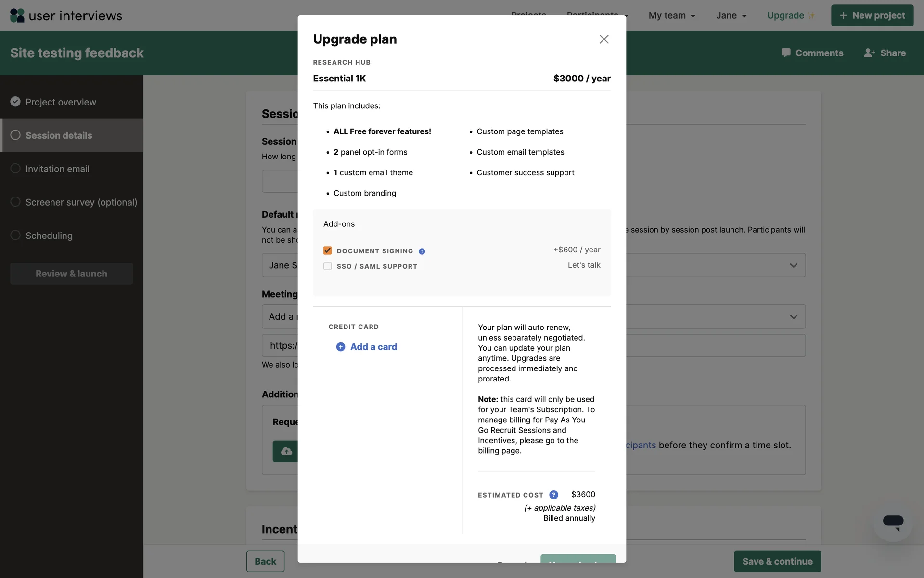Click the Document Signing help icon
Viewport: 924px width, 578px height.
coord(422,251)
